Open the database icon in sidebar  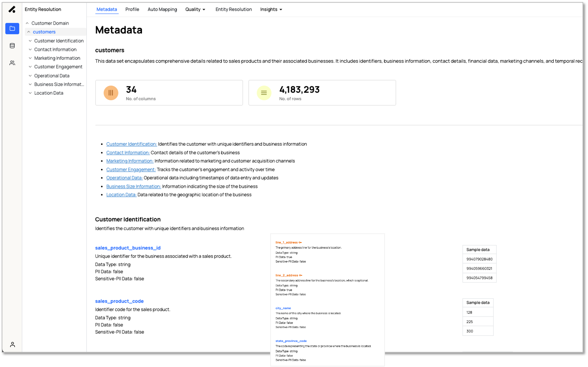click(12, 45)
